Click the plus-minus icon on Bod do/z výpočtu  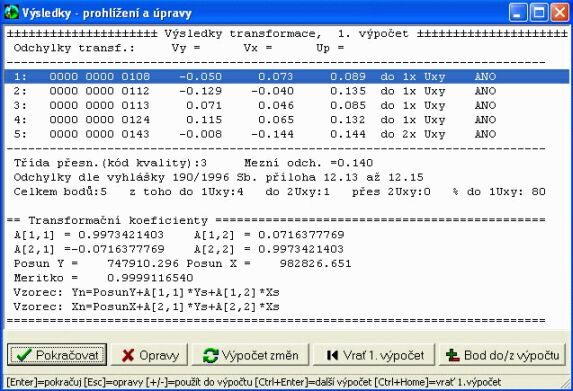click(x=452, y=355)
